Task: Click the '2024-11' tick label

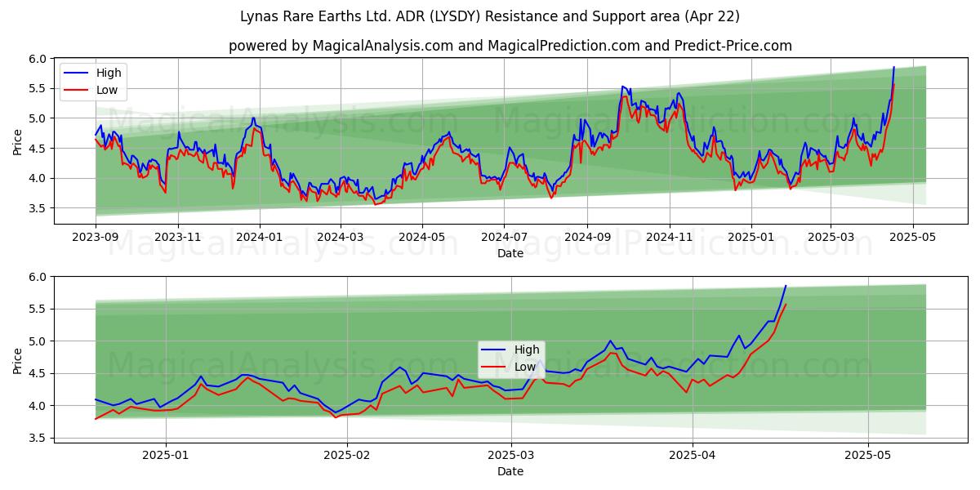Action: [669, 237]
